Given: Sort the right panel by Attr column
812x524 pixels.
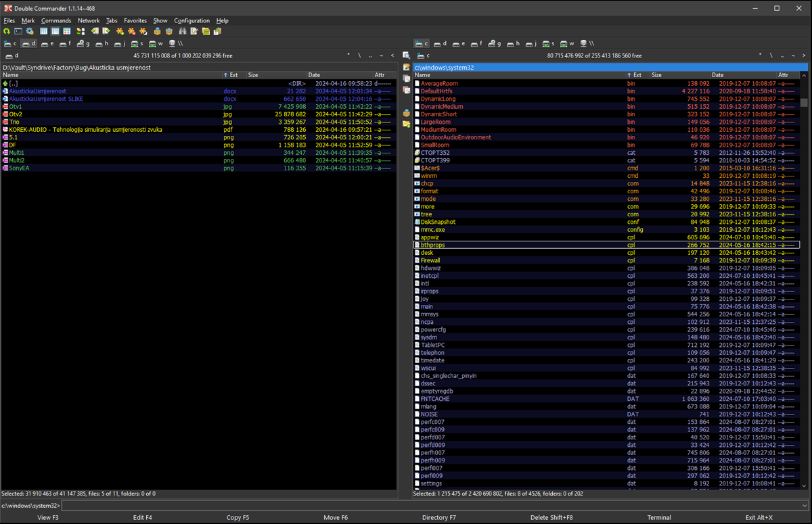Looking at the screenshot, I should coord(788,75).
